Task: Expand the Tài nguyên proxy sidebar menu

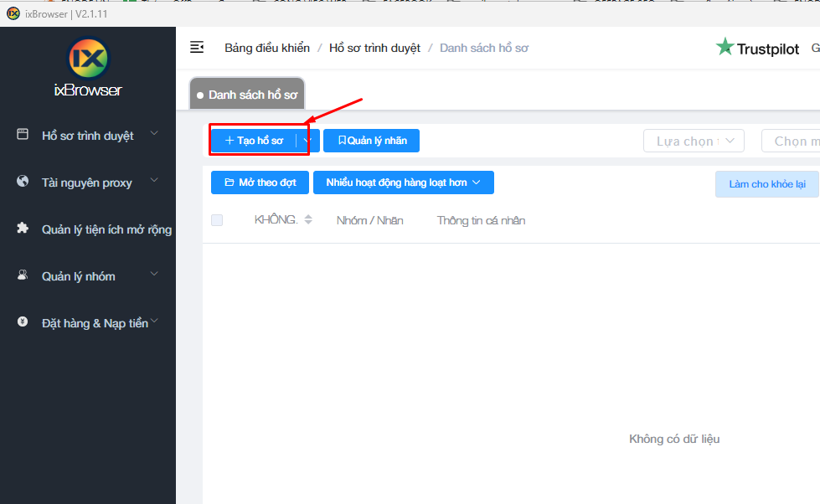Action: (153, 181)
